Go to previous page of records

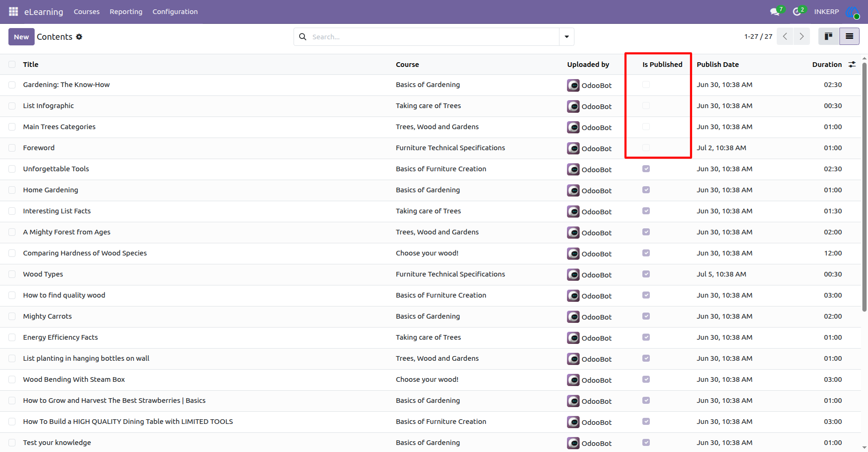(785, 36)
